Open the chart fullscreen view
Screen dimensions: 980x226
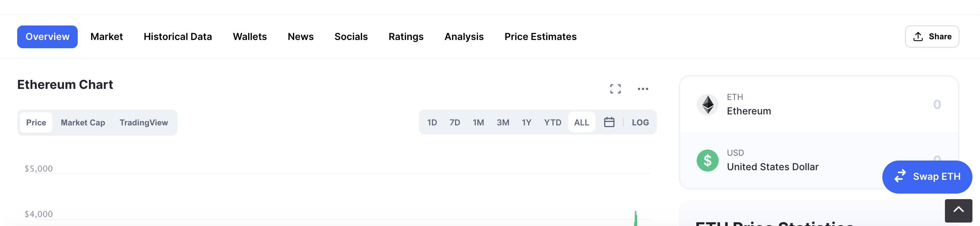[x=616, y=89]
